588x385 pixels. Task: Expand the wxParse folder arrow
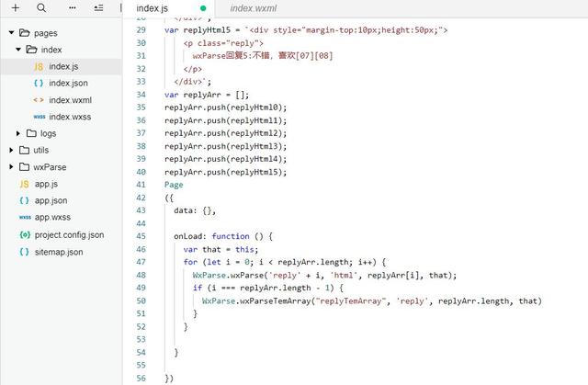coord(11,167)
